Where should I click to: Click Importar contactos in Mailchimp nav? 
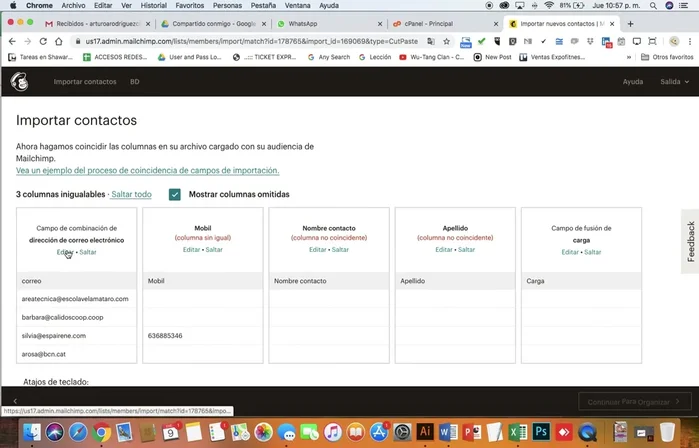point(85,82)
